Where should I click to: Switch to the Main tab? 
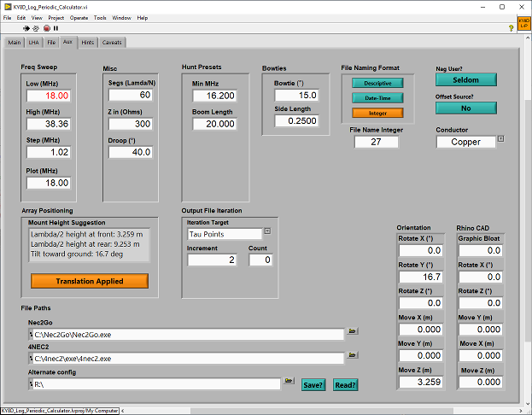15,43
